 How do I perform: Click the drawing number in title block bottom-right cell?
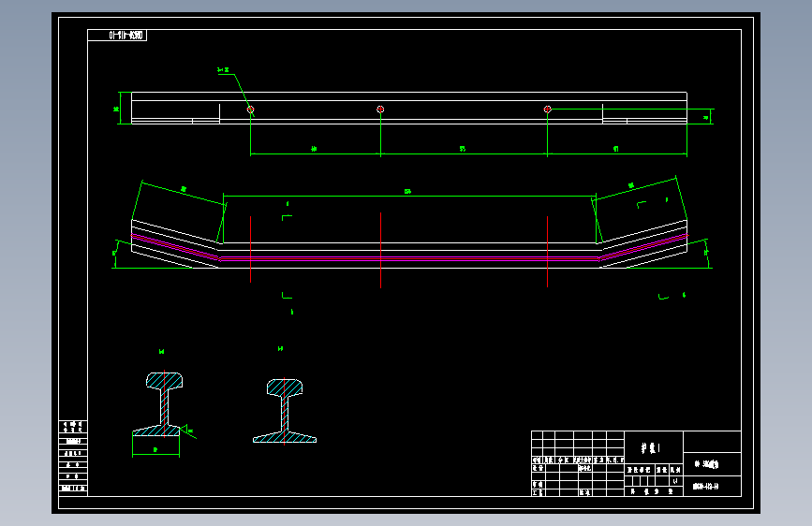[x=706, y=487]
